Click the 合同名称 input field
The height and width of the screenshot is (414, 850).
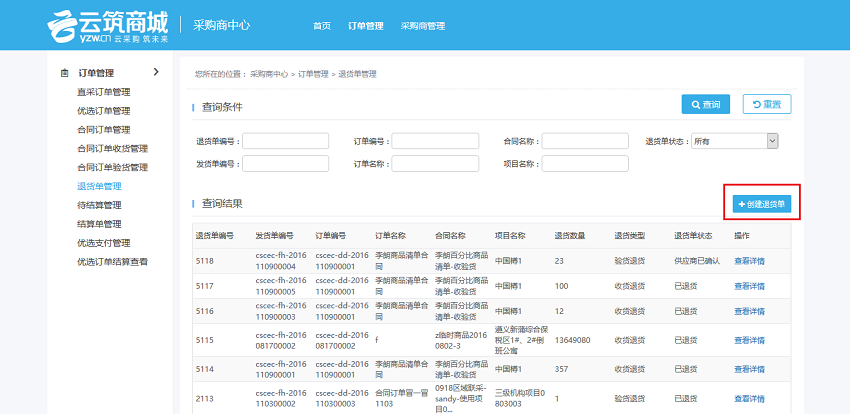click(585, 141)
